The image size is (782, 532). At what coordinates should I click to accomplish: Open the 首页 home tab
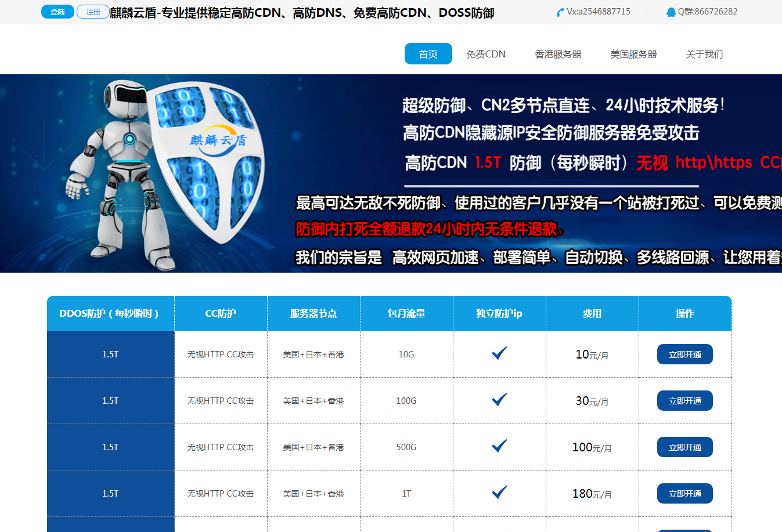click(x=428, y=54)
